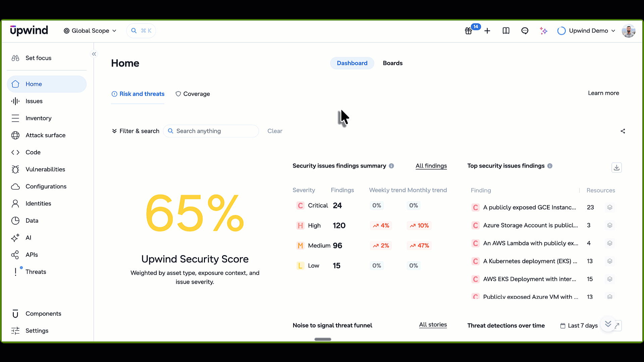The image size is (644, 362).
Task: Open Configurations cloud icon
Action: coord(15,187)
